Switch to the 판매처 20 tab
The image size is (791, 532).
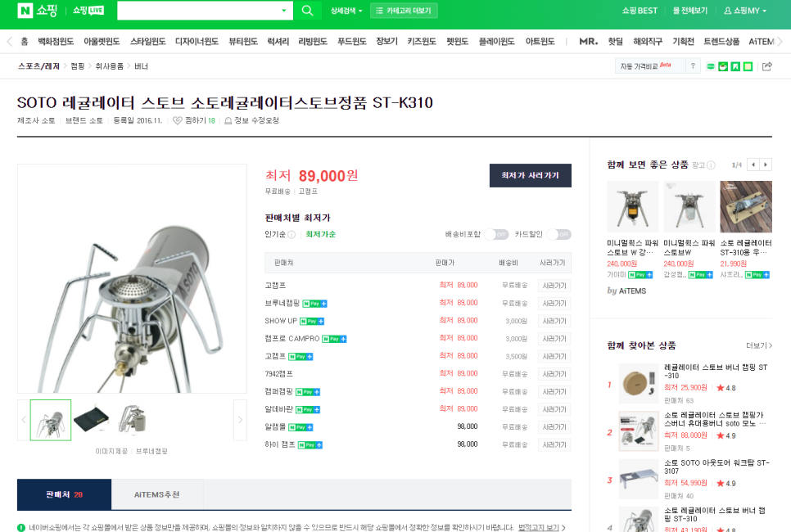pos(64,494)
